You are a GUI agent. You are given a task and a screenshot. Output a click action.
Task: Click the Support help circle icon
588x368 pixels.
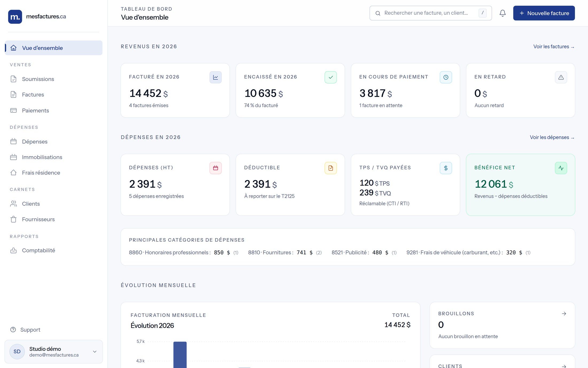click(x=13, y=329)
